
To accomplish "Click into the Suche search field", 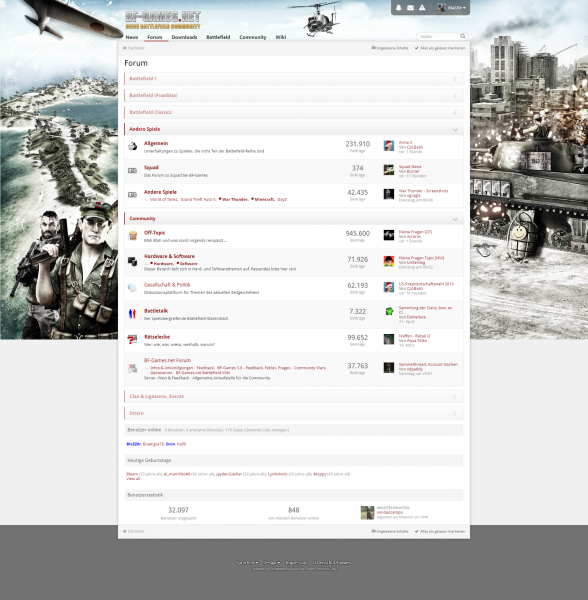I will point(438,36).
